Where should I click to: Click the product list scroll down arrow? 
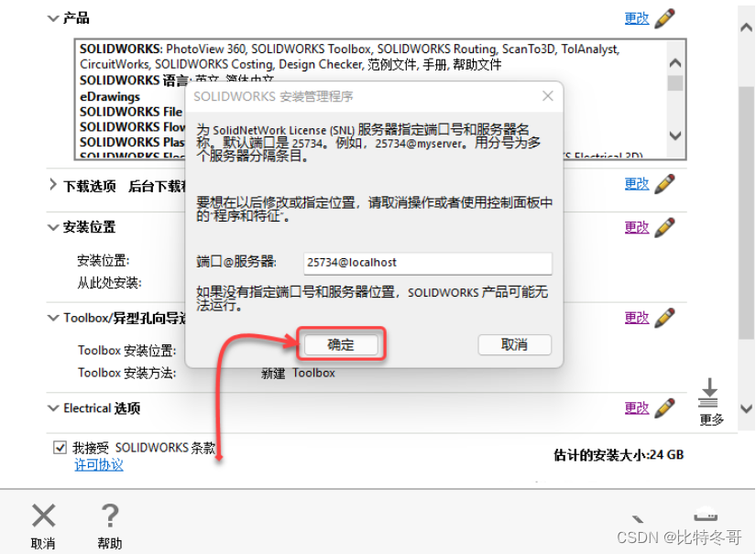click(x=675, y=136)
